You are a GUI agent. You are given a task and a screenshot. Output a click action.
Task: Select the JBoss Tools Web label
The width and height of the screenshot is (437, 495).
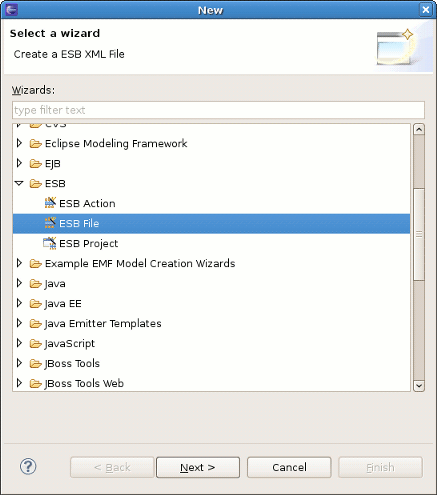pyautogui.click(x=84, y=384)
